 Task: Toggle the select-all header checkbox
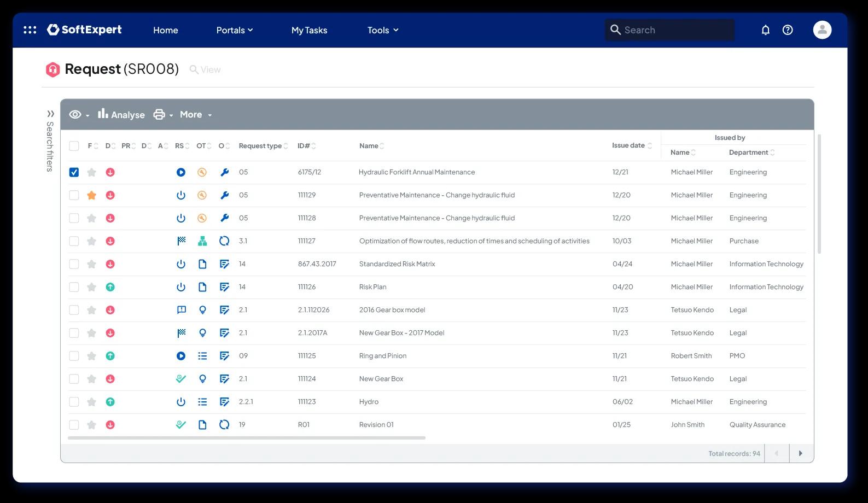(74, 146)
